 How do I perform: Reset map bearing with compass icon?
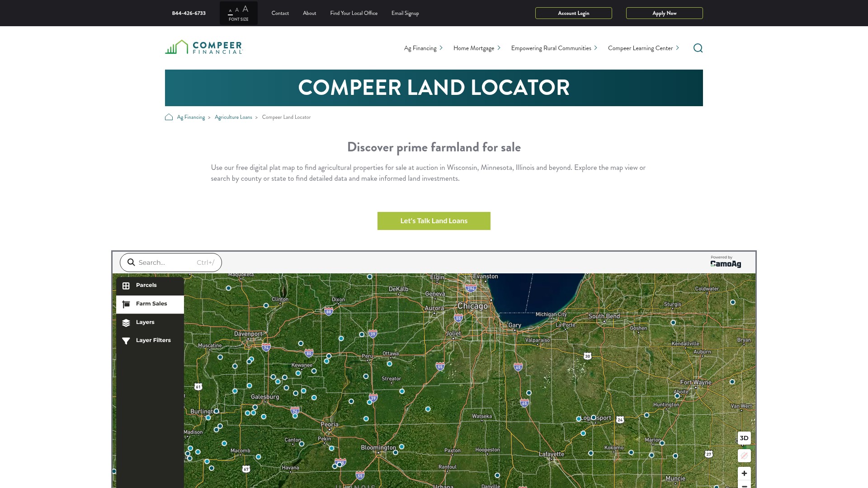point(744,455)
